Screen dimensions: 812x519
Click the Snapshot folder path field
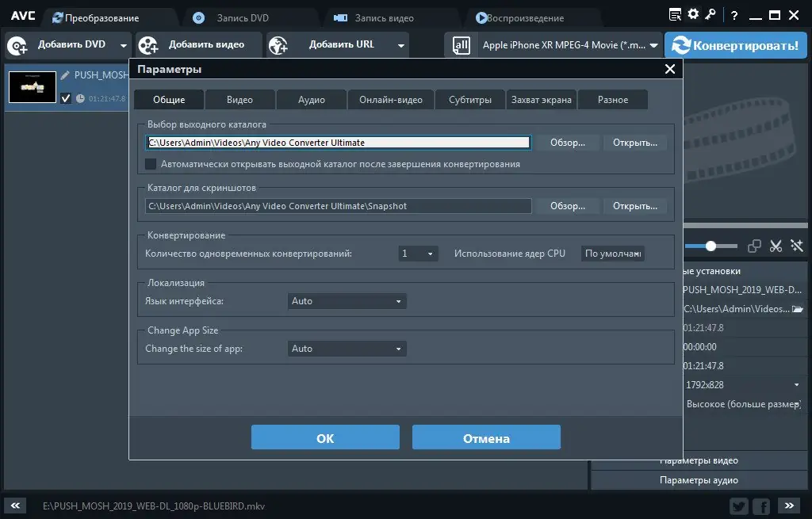click(x=338, y=206)
